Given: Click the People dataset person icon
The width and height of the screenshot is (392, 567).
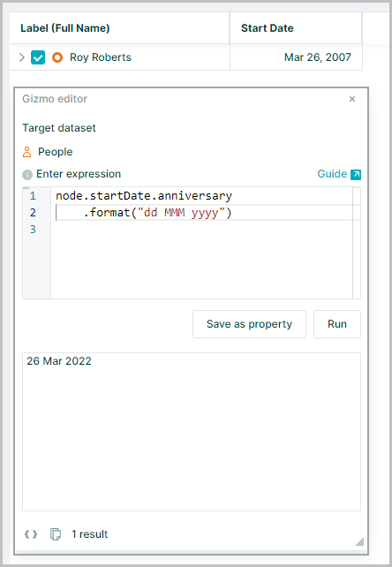Looking at the screenshot, I should (26, 152).
